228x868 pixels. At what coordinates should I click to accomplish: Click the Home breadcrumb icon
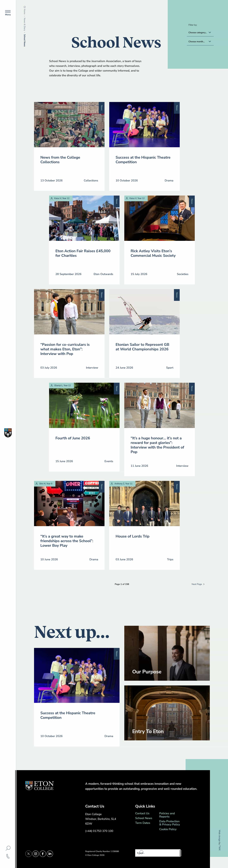(24, 7)
